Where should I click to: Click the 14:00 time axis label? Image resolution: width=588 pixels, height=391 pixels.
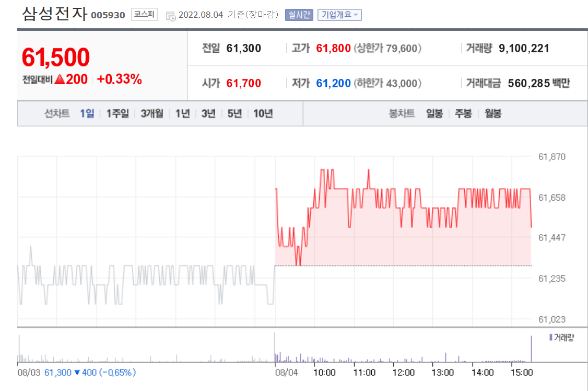[482, 373]
